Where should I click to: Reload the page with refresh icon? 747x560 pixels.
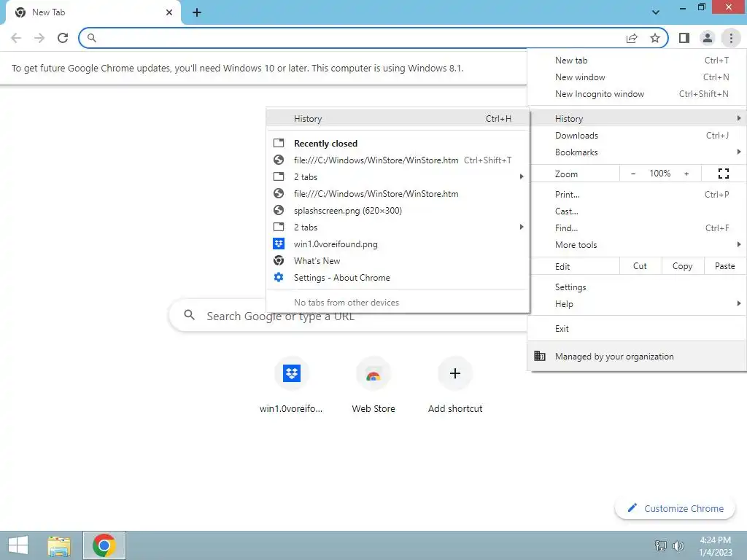click(x=63, y=38)
